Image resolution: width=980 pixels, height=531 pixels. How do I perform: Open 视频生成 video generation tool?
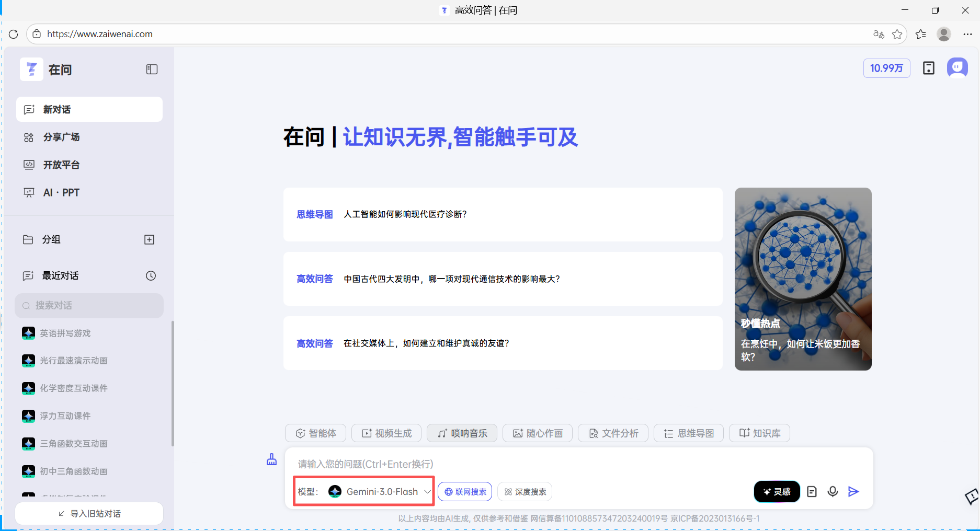point(386,433)
